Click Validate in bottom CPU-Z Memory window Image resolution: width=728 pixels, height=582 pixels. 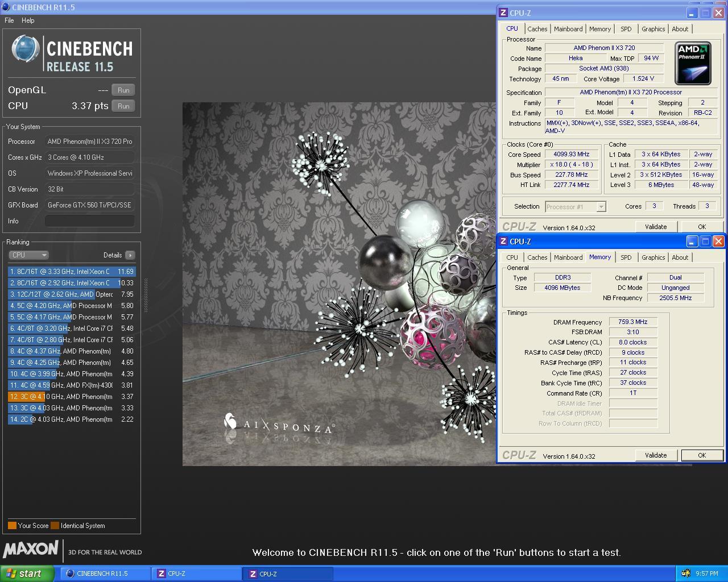[x=656, y=455]
